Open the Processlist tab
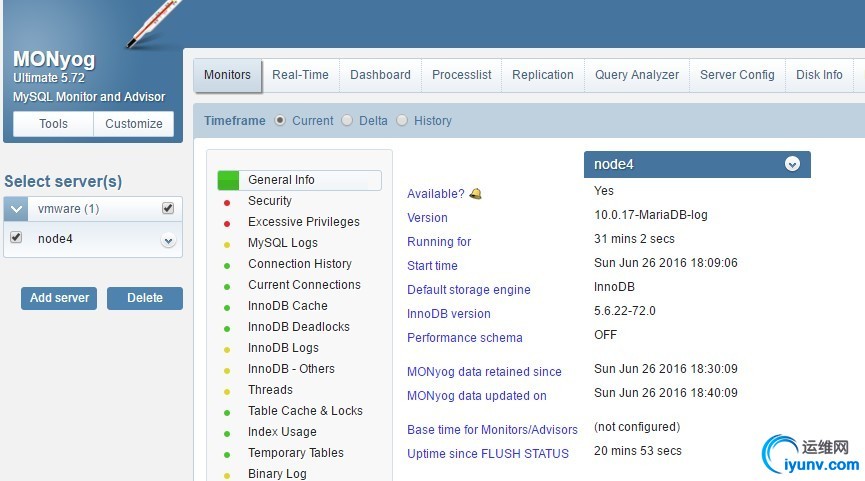The width and height of the screenshot is (865, 481). (x=461, y=75)
